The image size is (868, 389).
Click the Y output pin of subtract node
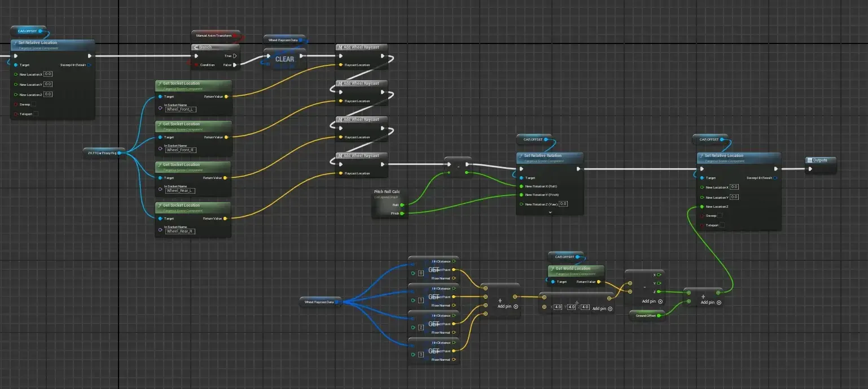[660, 283]
